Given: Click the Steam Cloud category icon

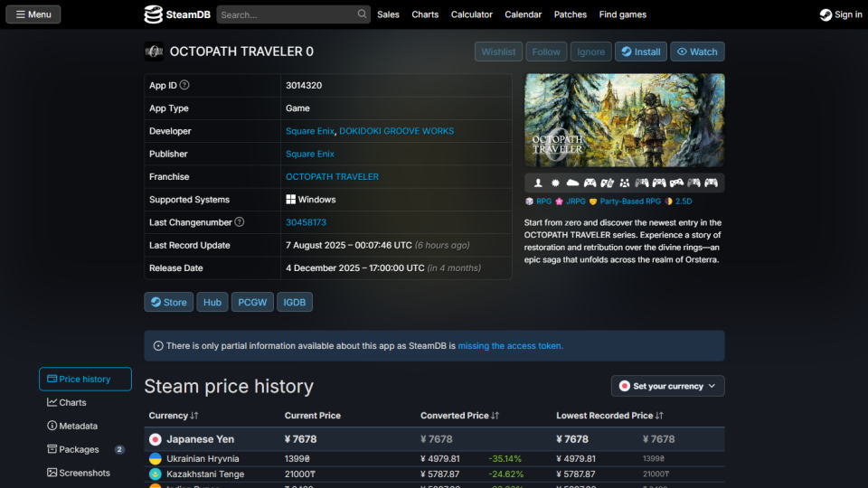Looking at the screenshot, I should click(x=572, y=183).
